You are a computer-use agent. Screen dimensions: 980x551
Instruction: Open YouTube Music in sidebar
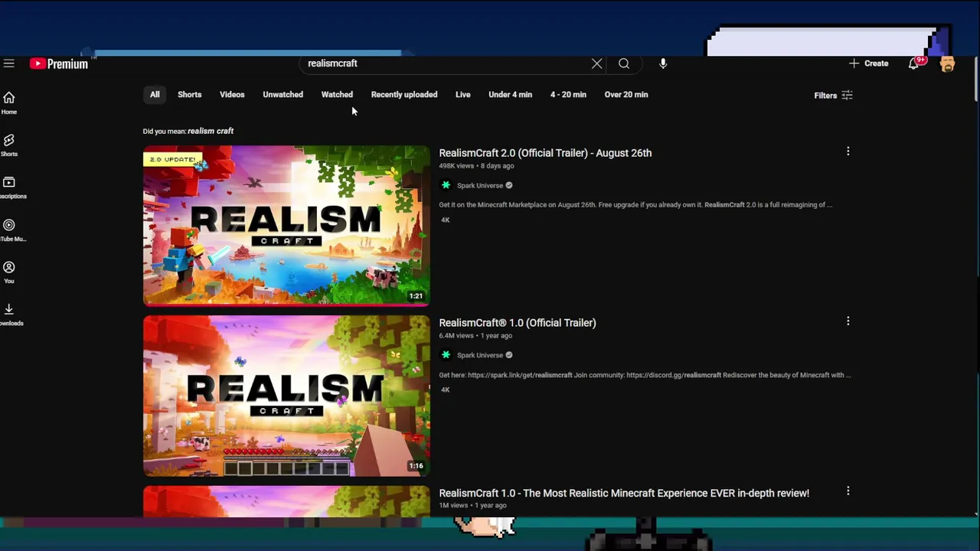click(x=9, y=230)
